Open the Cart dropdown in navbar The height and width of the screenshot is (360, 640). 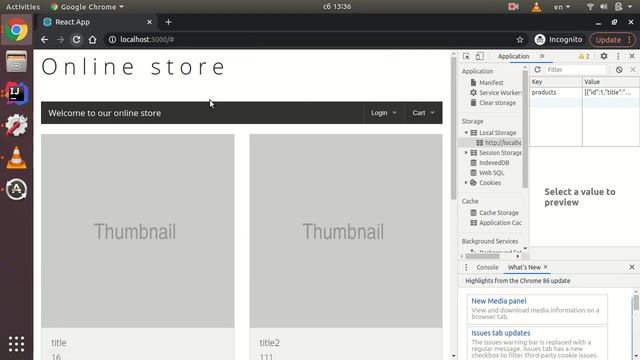click(423, 113)
